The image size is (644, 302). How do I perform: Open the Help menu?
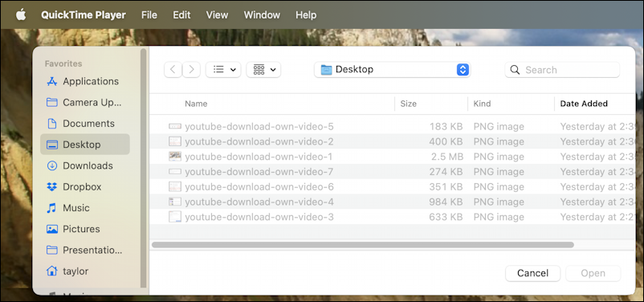coord(306,15)
